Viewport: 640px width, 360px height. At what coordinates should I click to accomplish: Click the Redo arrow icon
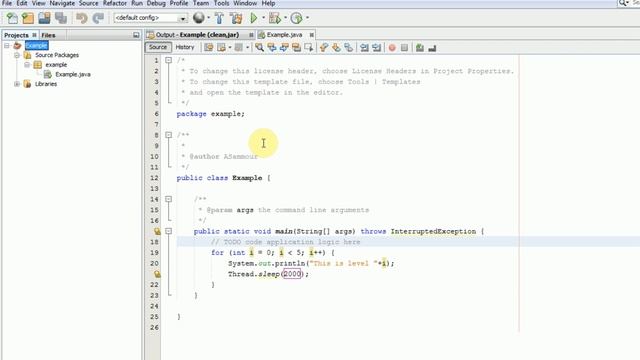click(98, 18)
